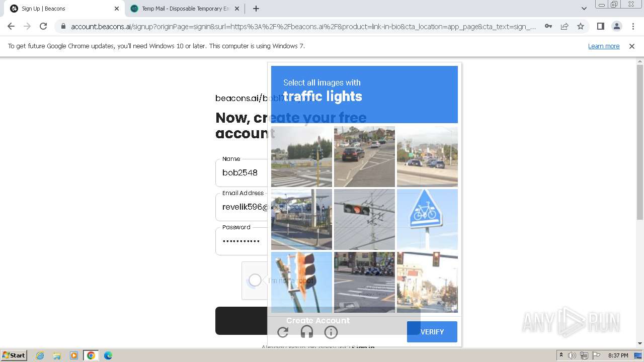Open network status tray icon
Viewport: 644px width, 362px height.
tap(584, 355)
